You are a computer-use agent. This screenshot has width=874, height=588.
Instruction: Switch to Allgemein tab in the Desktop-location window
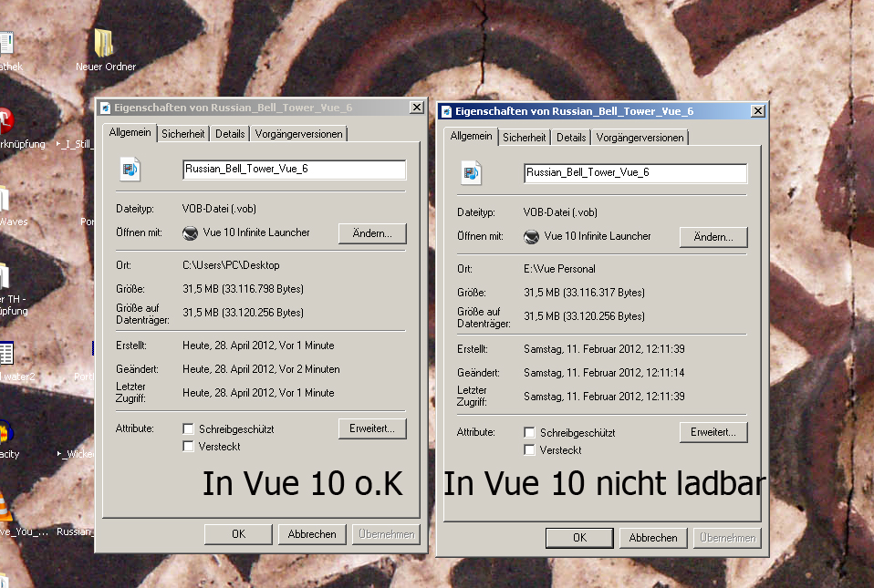(130, 132)
